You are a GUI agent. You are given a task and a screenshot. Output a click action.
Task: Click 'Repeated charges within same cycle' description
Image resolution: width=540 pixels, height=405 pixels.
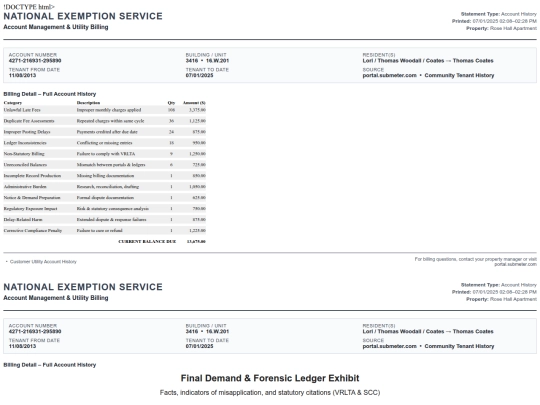(x=110, y=121)
